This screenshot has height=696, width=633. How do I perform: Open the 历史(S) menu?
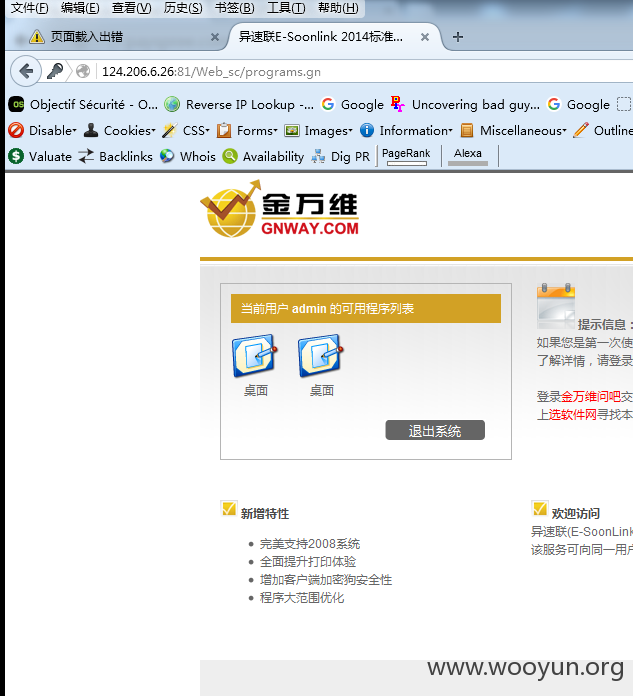(x=183, y=8)
